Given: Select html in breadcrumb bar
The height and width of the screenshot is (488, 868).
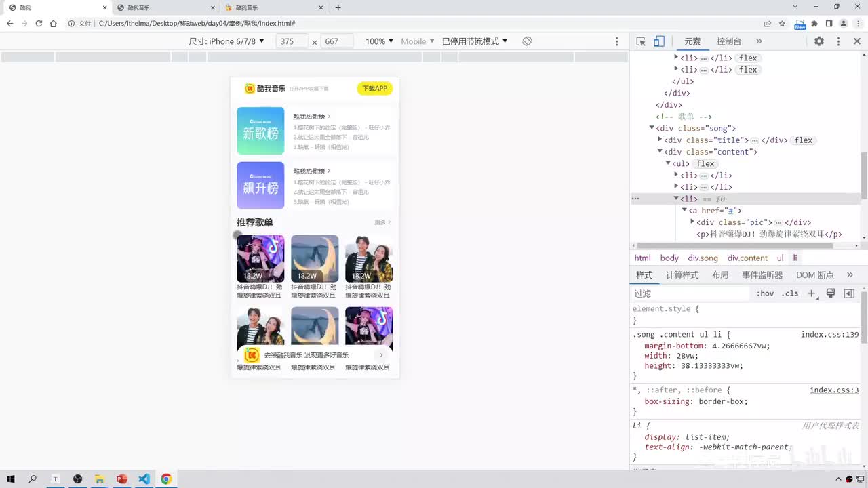Looking at the screenshot, I should point(642,258).
